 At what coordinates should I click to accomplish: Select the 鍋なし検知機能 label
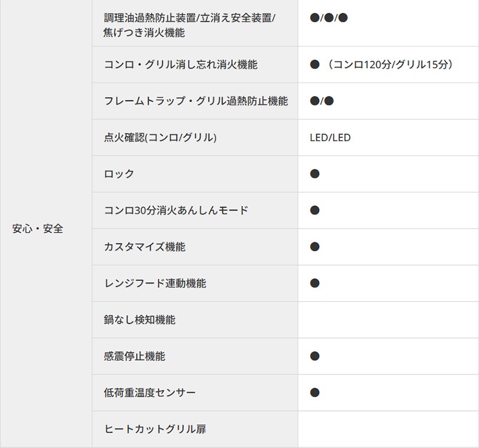click(140, 320)
